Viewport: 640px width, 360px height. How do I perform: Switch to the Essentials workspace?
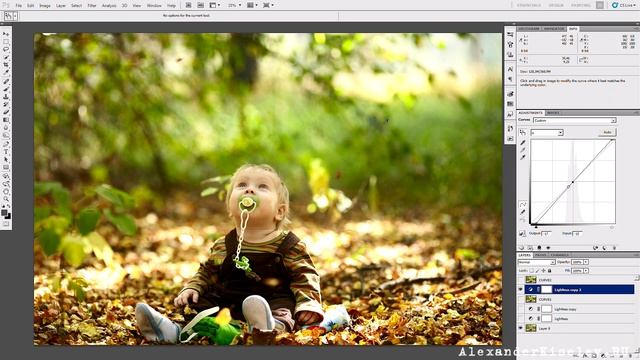pyautogui.click(x=529, y=5)
